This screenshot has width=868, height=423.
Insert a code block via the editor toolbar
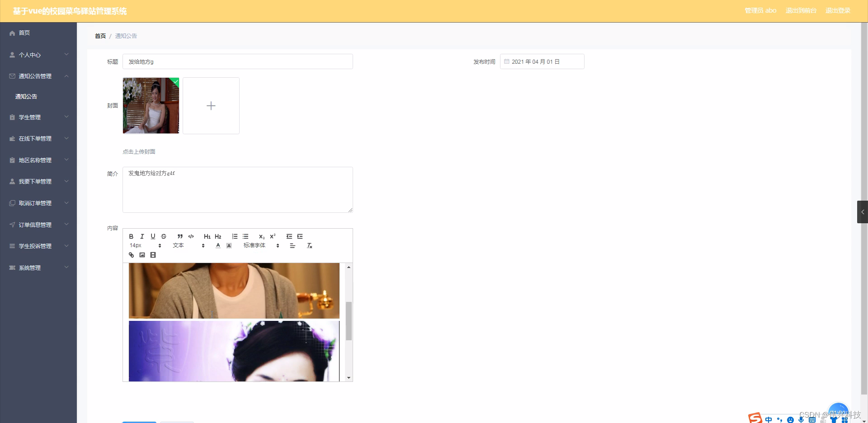(x=191, y=236)
